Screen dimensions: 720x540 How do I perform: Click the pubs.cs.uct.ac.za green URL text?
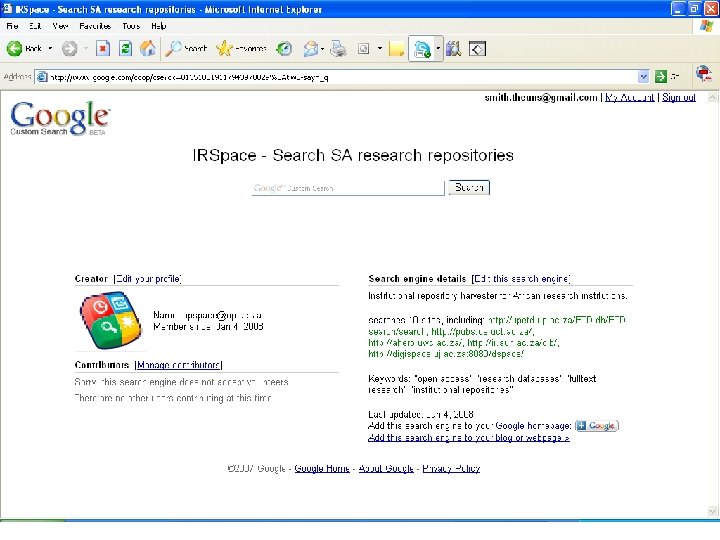(482, 332)
